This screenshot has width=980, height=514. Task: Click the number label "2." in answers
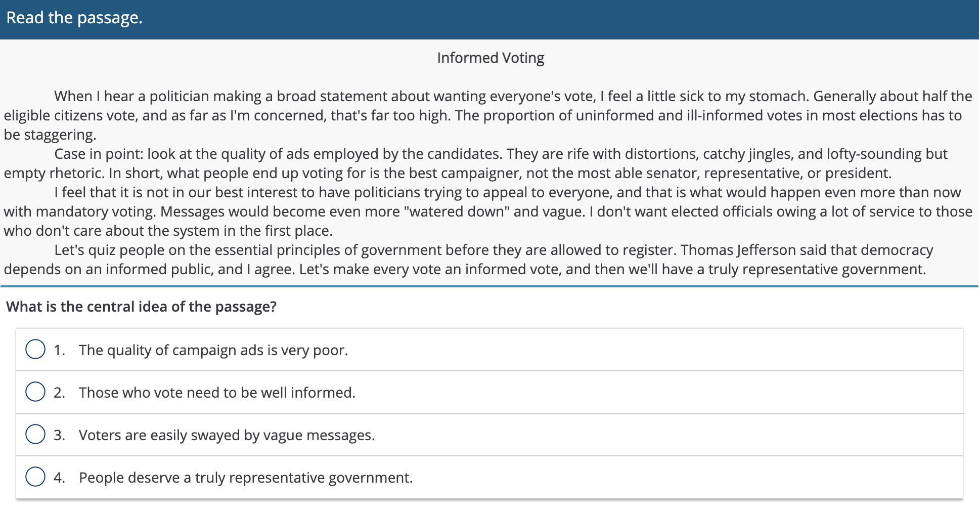pos(59,393)
